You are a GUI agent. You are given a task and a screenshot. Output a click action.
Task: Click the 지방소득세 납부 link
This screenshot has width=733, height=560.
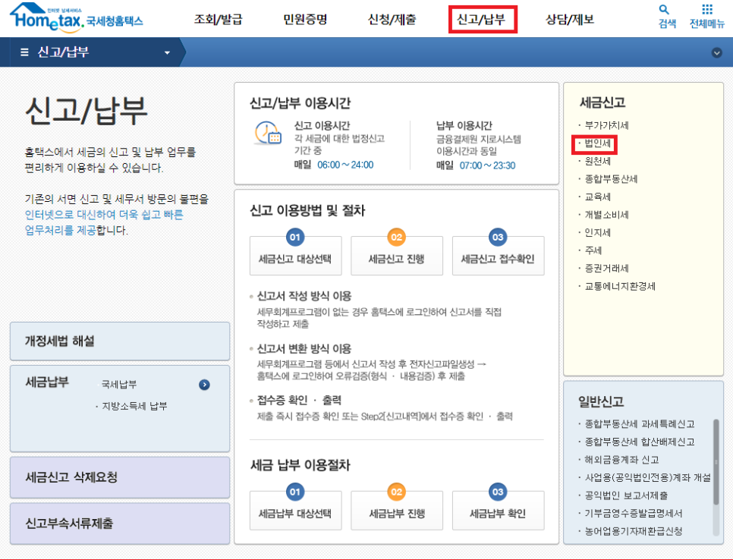134,406
